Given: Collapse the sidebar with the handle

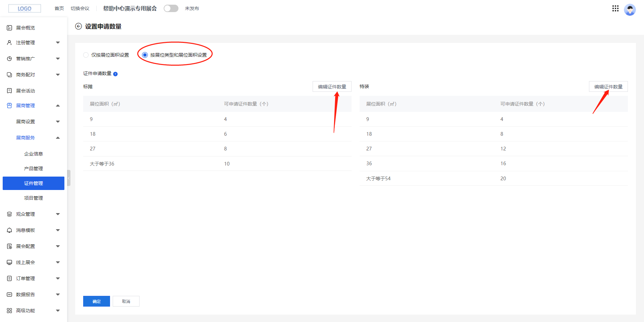Looking at the screenshot, I should (x=69, y=178).
